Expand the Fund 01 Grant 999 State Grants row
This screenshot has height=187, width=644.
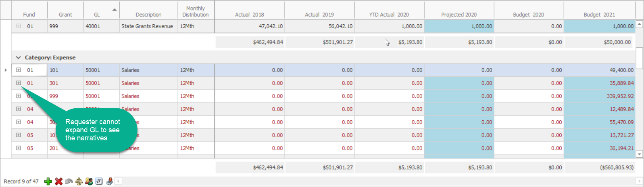point(18,26)
